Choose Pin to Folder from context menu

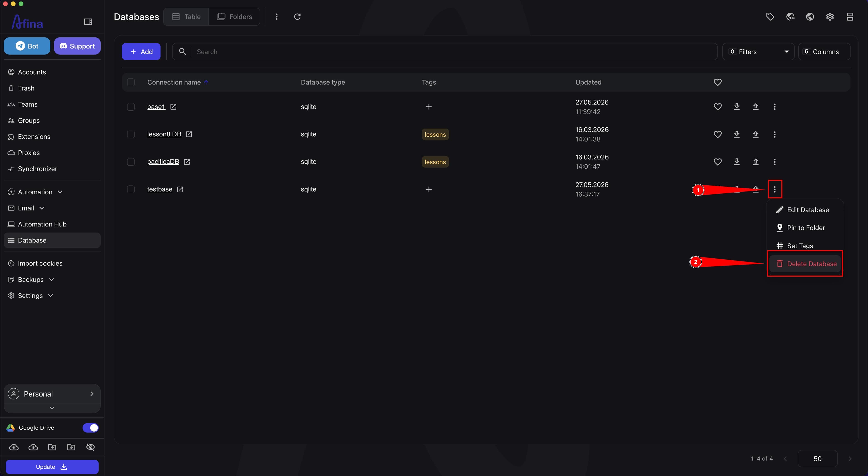[805, 228]
